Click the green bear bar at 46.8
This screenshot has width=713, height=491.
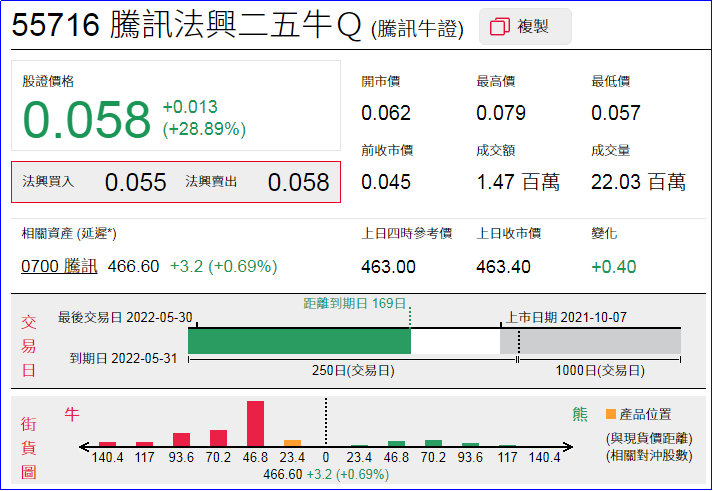pos(396,443)
